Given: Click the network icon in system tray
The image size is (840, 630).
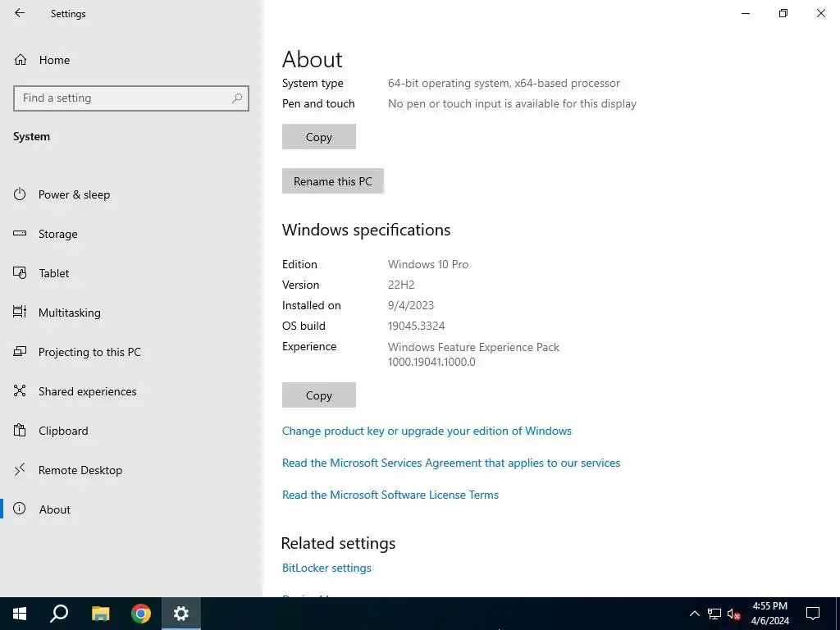Looking at the screenshot, I should [x=714, y=614].
